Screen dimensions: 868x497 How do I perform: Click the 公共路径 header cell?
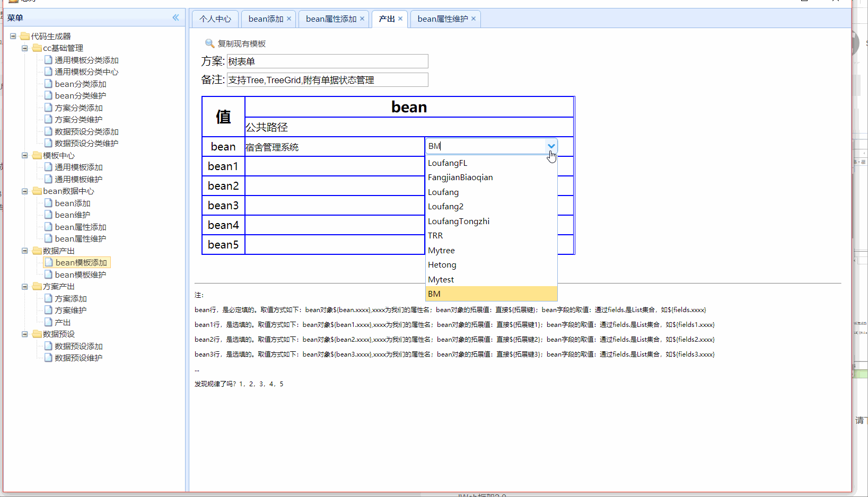(409, 127)
